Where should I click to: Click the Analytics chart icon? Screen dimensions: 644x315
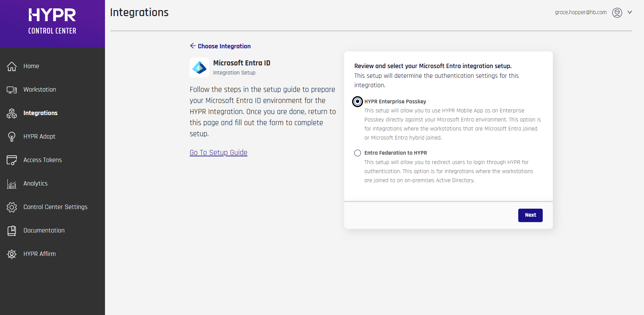pyautogui.click(x=12, y=184)
